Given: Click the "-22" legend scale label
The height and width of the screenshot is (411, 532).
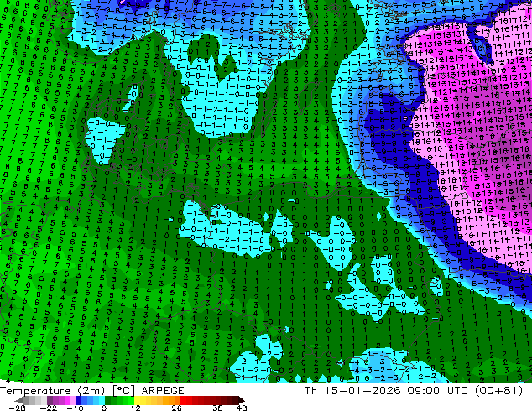Looking at the screenshot, I should click(x=49, y=408).
